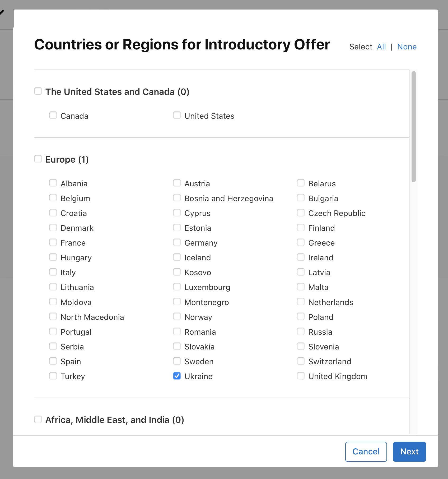This screenshot has width=448, height=479.
Task: Cancel the introductory offer dialog
Action: [366, 452]
